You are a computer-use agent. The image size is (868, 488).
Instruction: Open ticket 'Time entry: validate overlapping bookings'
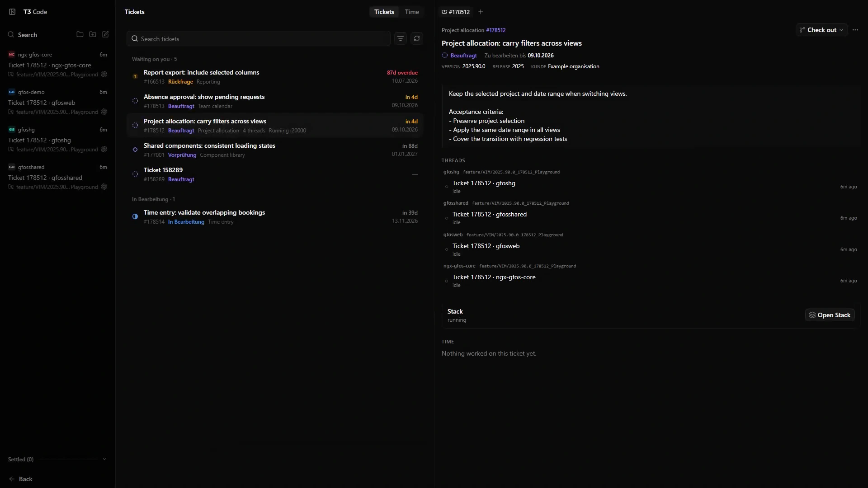(275, 217)
